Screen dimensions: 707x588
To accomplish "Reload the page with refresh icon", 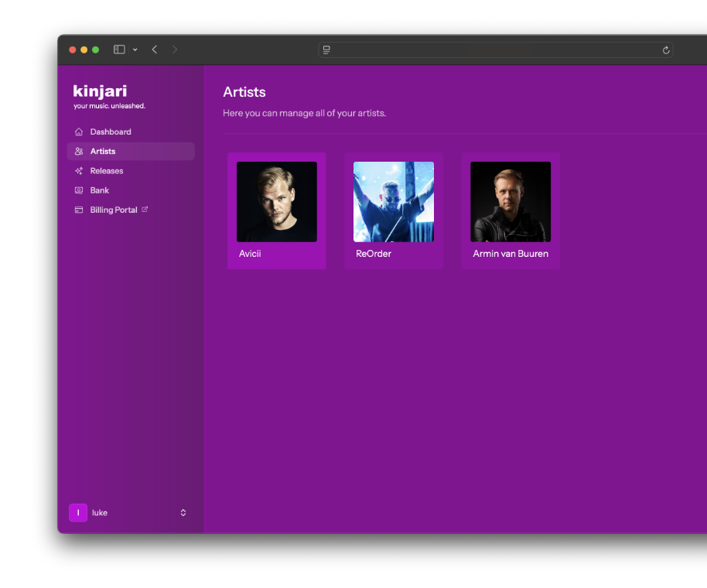I will click(666, 50).
